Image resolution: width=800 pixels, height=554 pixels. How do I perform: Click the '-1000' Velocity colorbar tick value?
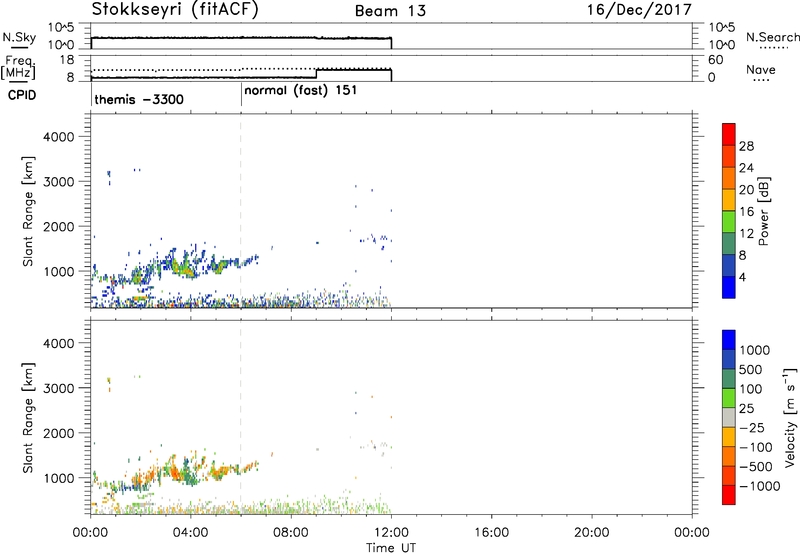[x=759, y=486]
